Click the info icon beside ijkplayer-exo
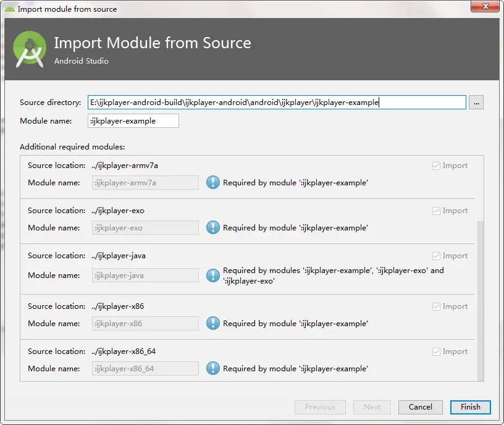 click(213, 228)
